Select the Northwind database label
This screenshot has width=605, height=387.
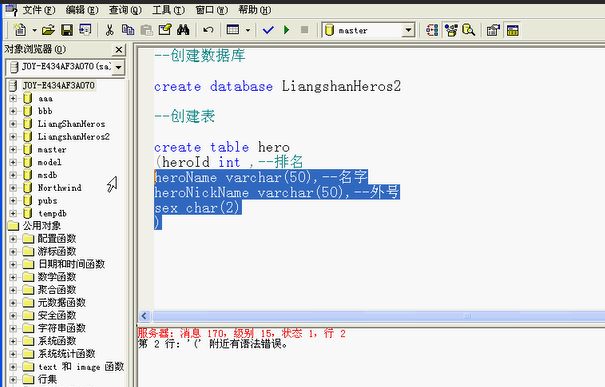(x=59, y=188)
